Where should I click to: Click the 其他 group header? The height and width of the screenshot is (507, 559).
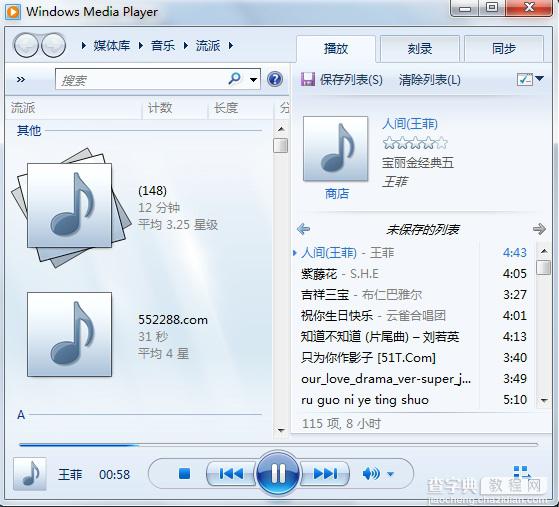(29, 130)
